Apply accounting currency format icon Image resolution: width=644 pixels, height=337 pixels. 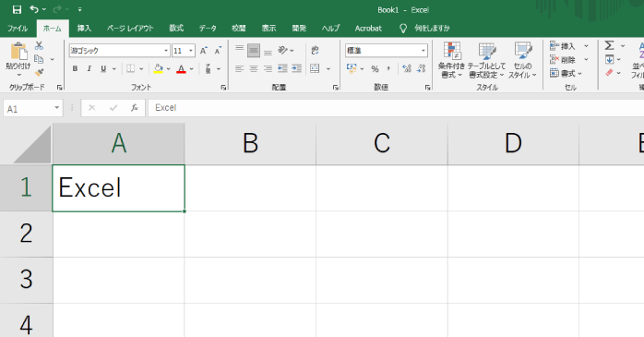(x=352, y=68)
